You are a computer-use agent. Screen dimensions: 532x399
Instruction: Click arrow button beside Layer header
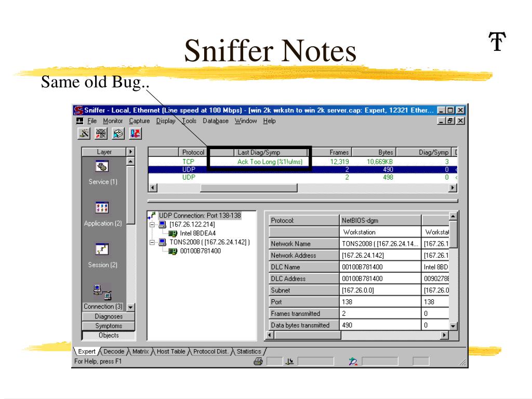[x=130, y=152]
